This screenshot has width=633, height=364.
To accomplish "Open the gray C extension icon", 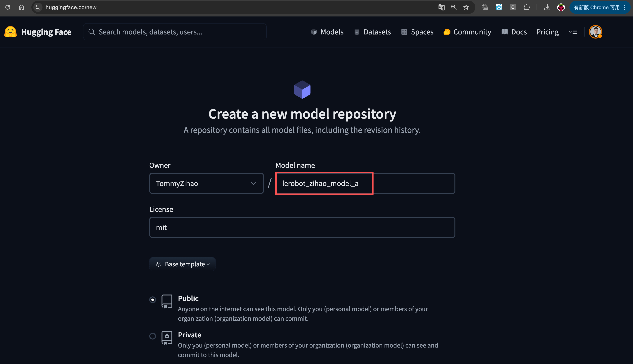I will (513, 7).
